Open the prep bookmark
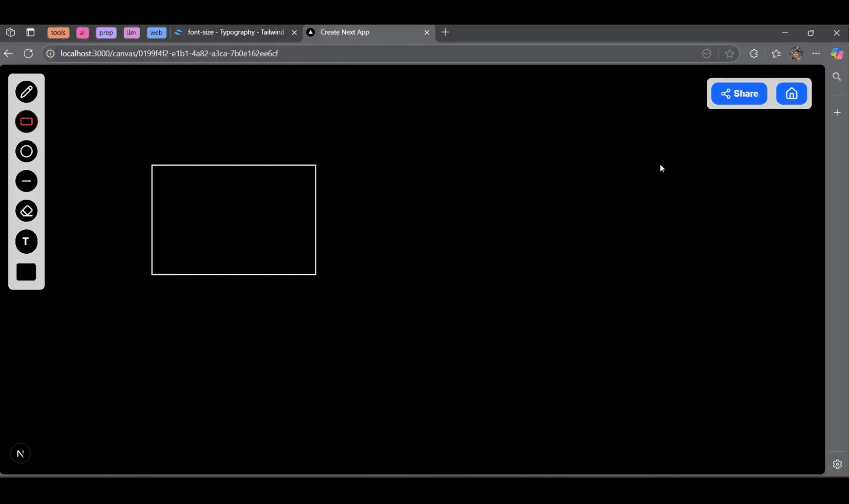This screenshot has width=849, height=504. point(106,33)
